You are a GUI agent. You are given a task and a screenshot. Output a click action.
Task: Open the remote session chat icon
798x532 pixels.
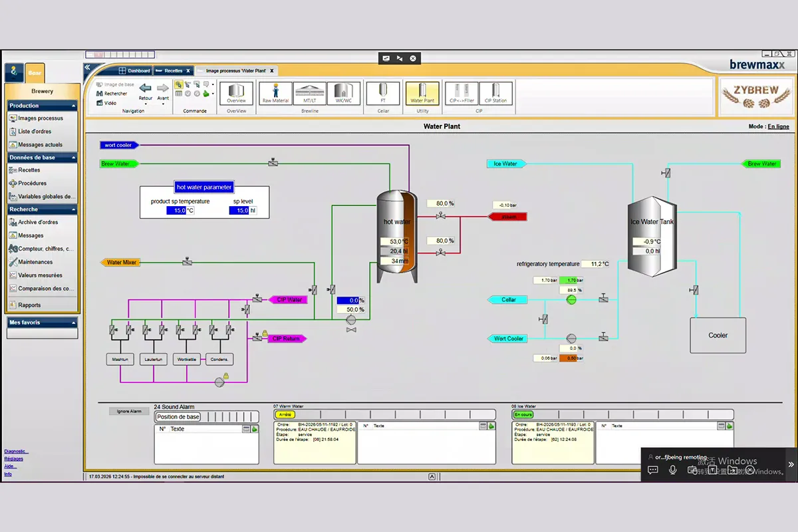pyautogui.click(x=652, y=470)
